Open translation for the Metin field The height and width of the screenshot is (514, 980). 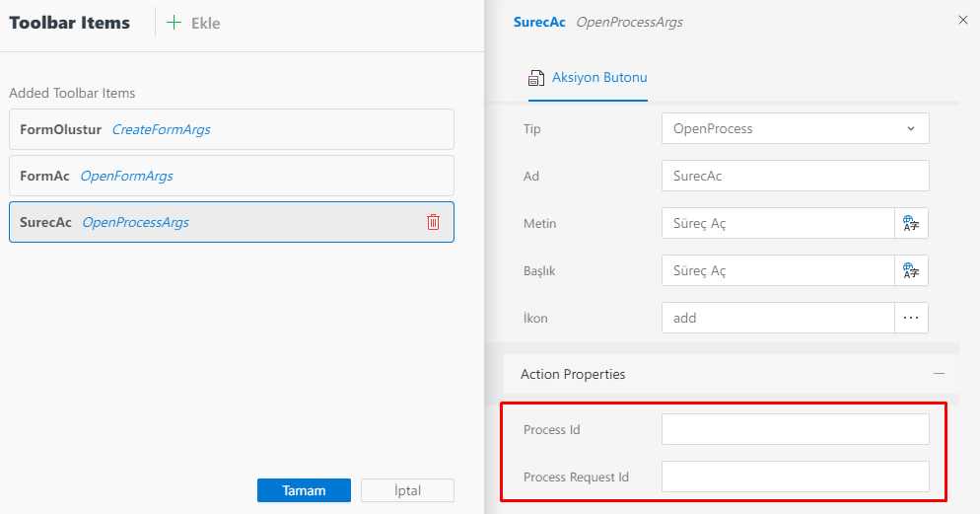[911, 223]
